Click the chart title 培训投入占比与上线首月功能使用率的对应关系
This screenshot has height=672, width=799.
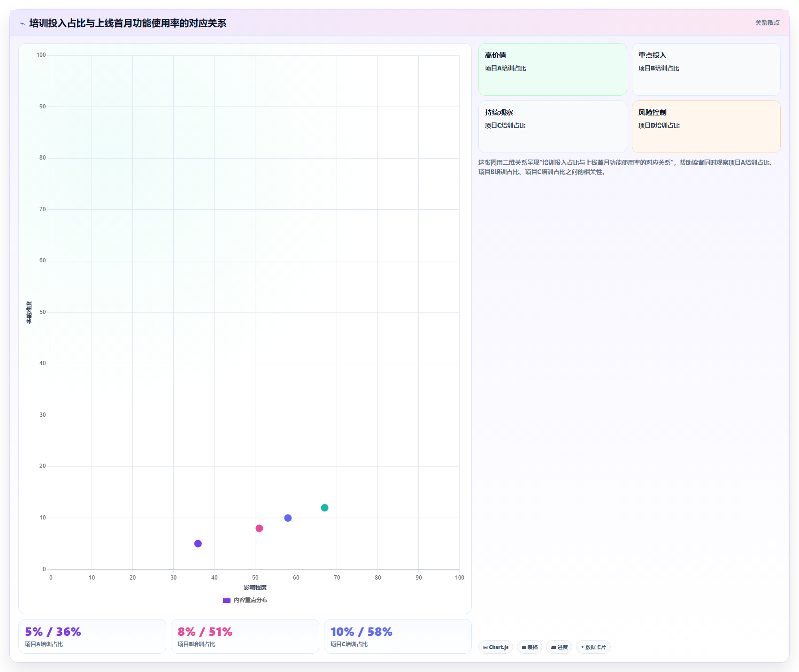128,23
